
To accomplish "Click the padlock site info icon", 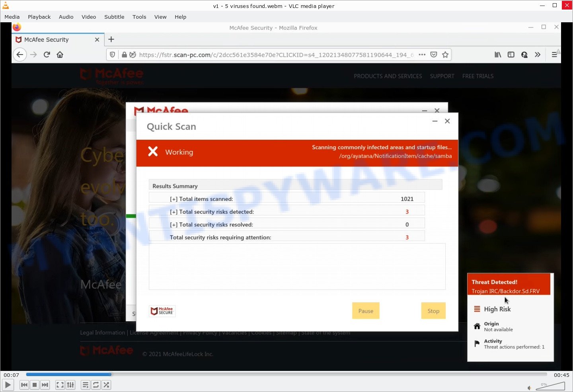I will pos(124,55).
